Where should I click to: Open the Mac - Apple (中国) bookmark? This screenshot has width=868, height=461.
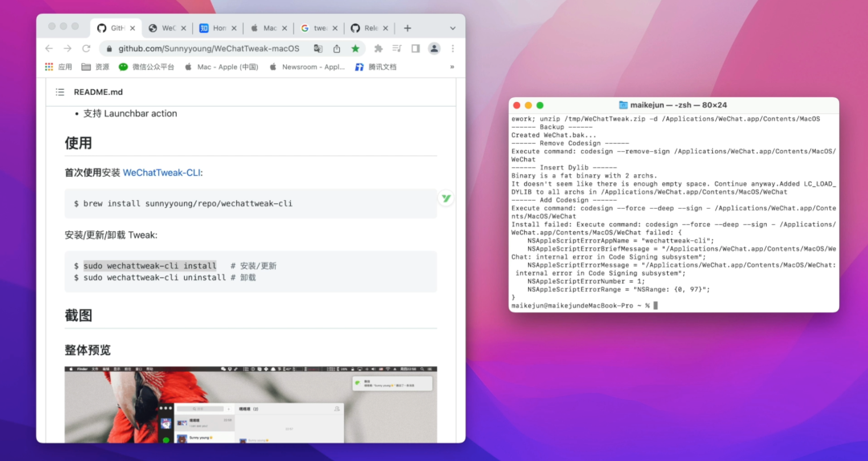click(222, 67)
